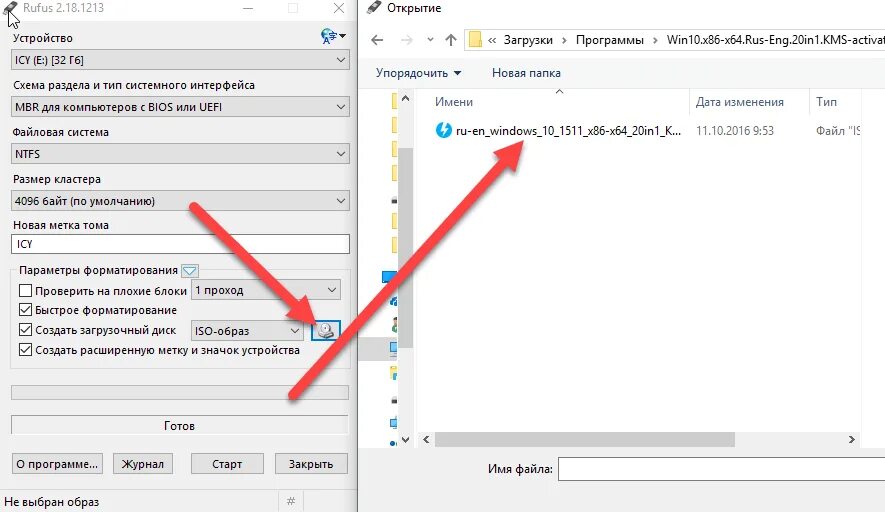Click the forward arrow in Open dialog
The image size is (885, 512).
406,40
